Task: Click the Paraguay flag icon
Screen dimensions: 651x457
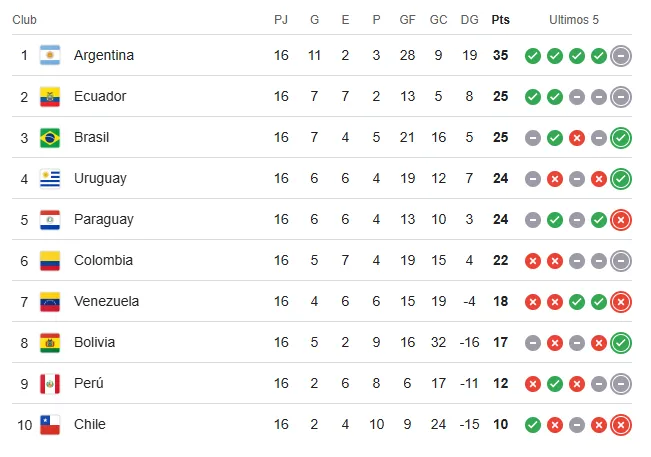Action: pyautogui.click(x=50, y=219)
